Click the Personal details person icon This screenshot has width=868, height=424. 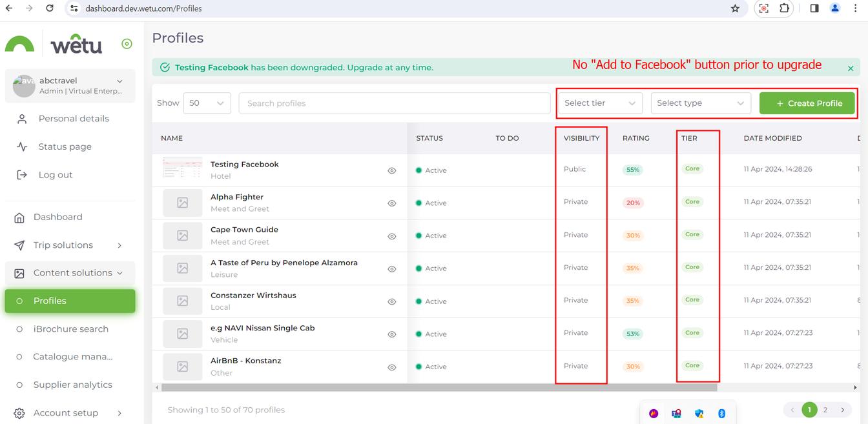click(22, 119)
